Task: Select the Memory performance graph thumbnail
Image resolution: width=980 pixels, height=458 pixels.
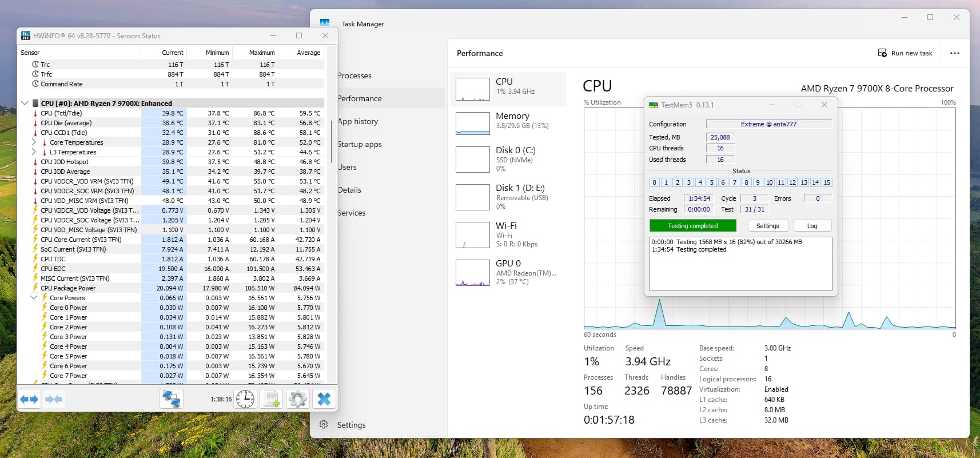Action: coord(473,123)
